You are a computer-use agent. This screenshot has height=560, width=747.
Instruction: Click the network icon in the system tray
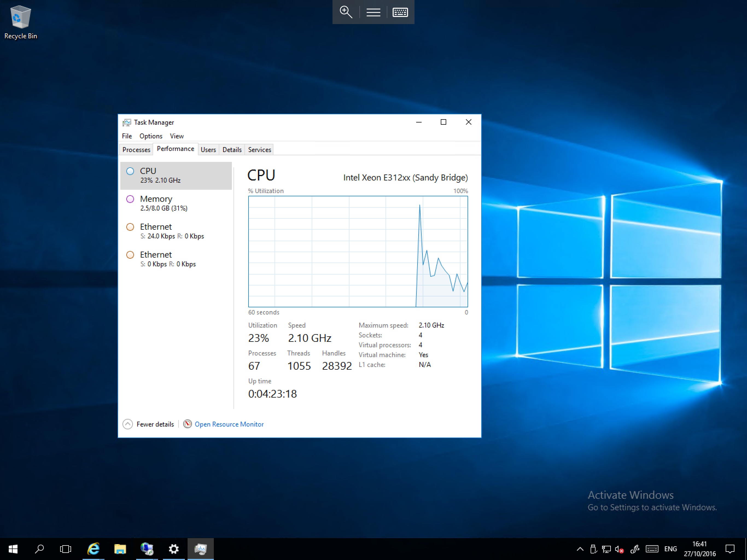(606, 549)
